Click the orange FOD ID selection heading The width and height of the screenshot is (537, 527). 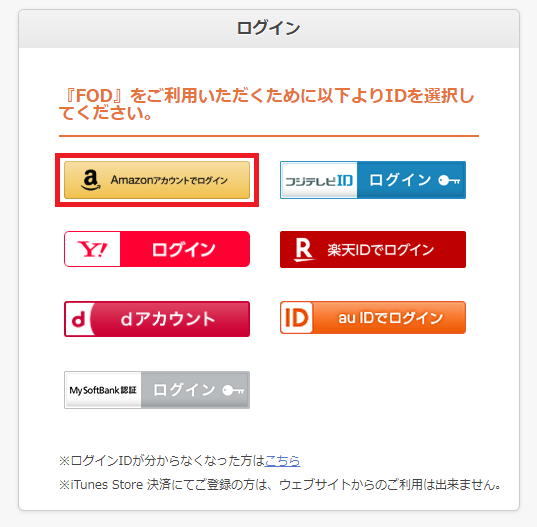[267, 104]
